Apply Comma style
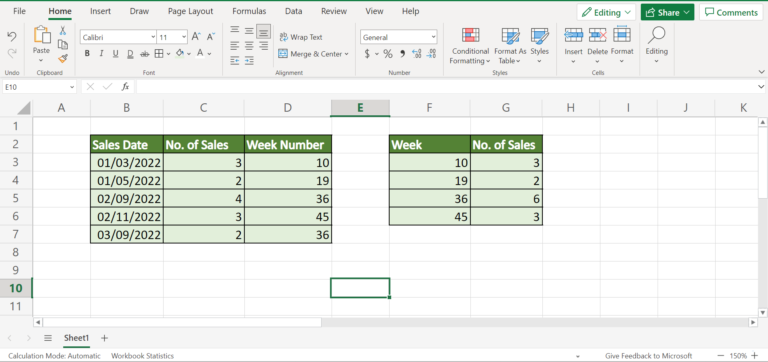 [x=403, y=54]
